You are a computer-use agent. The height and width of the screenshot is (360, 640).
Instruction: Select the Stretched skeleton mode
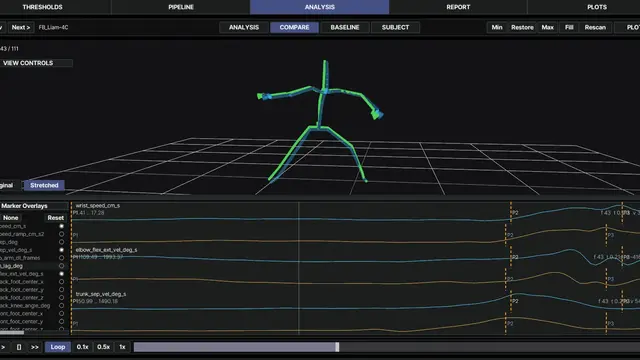(44, 185)
